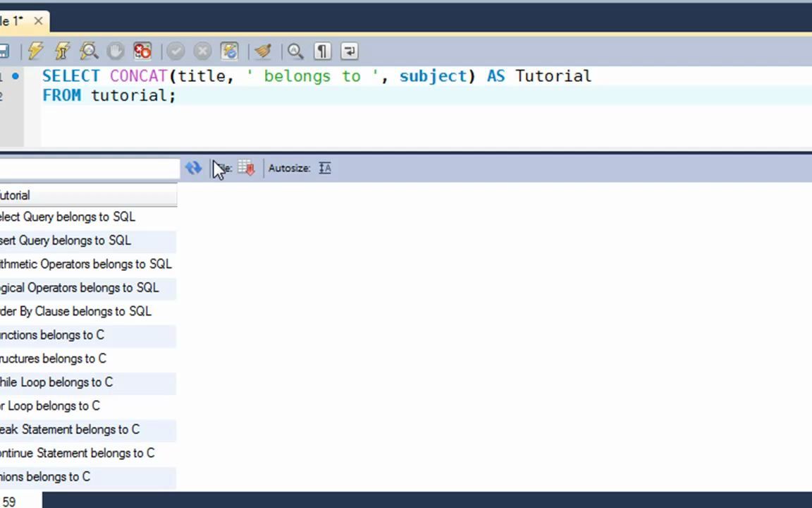
Task: Export recordset using the red arrow grid icon
Action: (x=245, y=168)
